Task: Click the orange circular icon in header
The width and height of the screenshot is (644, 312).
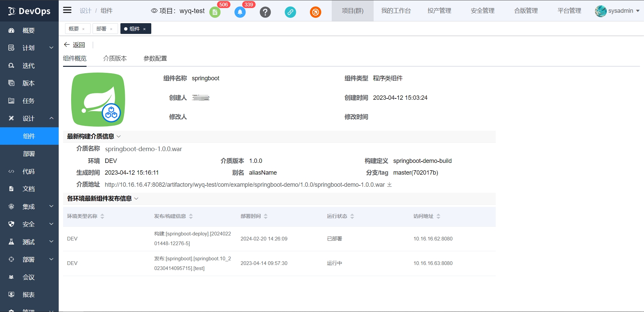Action: (x=315, y=12)
